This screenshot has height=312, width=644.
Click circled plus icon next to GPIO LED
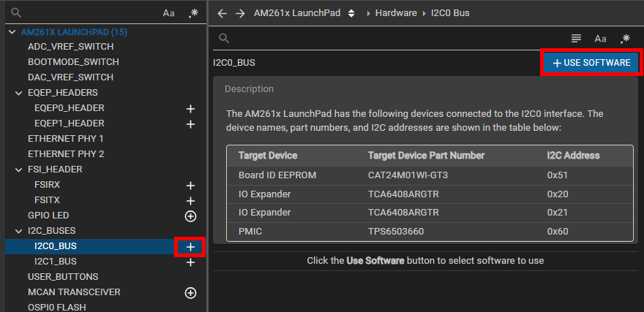[190, 216]
